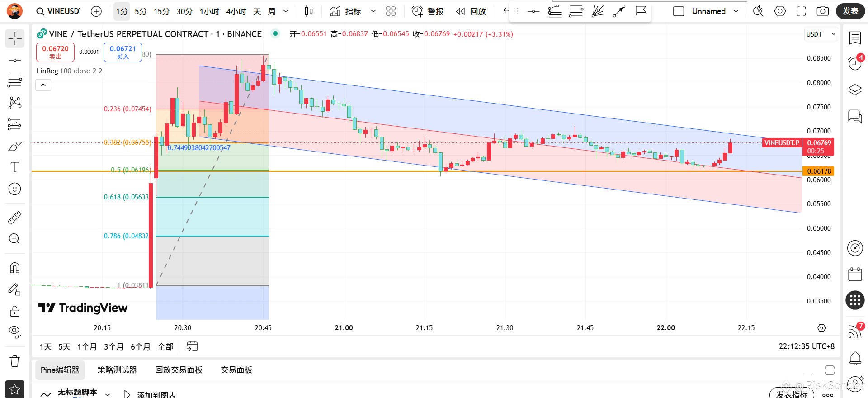The height and width of the screenshot is (398, 868).
Task: Toggle hide all drawings eye icon
Action: coord(15,332)
